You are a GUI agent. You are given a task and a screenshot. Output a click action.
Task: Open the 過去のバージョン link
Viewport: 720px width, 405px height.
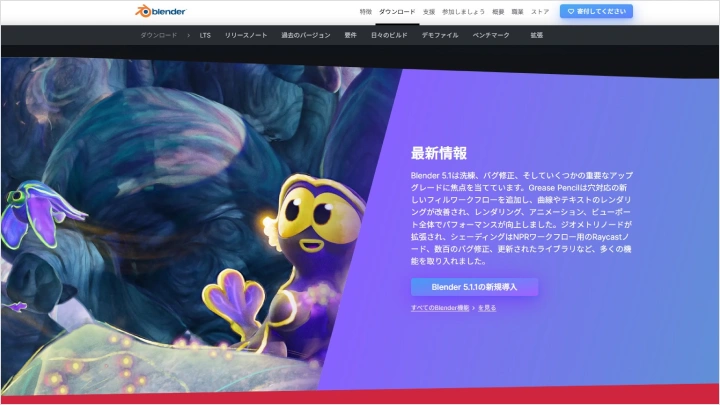click(x=306, y=35)
